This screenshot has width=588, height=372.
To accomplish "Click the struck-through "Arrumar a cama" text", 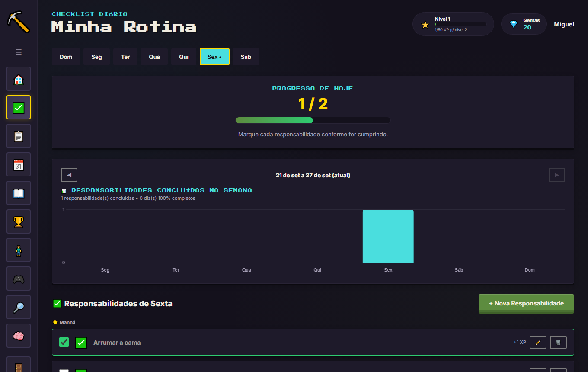I will tap(117, 343).
